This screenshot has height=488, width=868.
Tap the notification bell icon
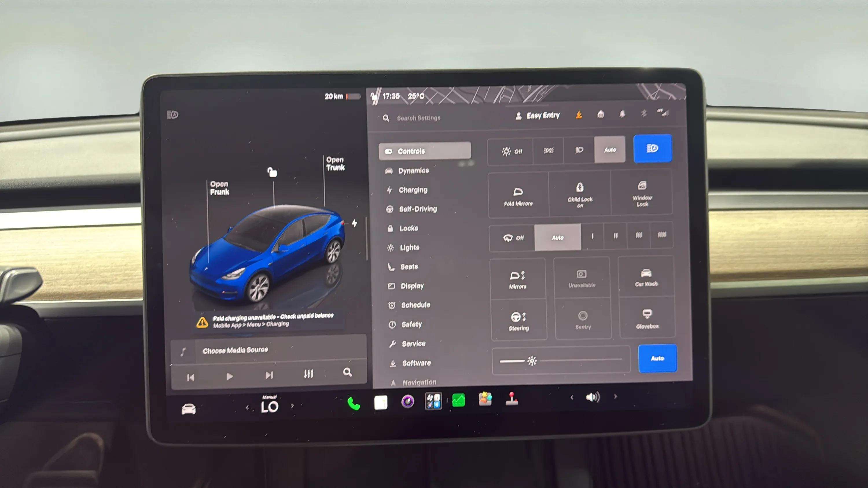622,114
